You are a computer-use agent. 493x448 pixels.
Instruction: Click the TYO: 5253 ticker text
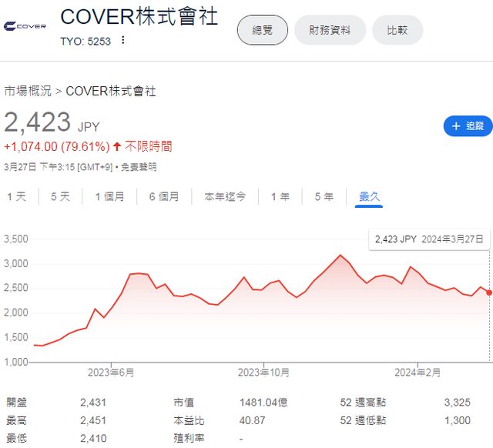coord(86,42)
